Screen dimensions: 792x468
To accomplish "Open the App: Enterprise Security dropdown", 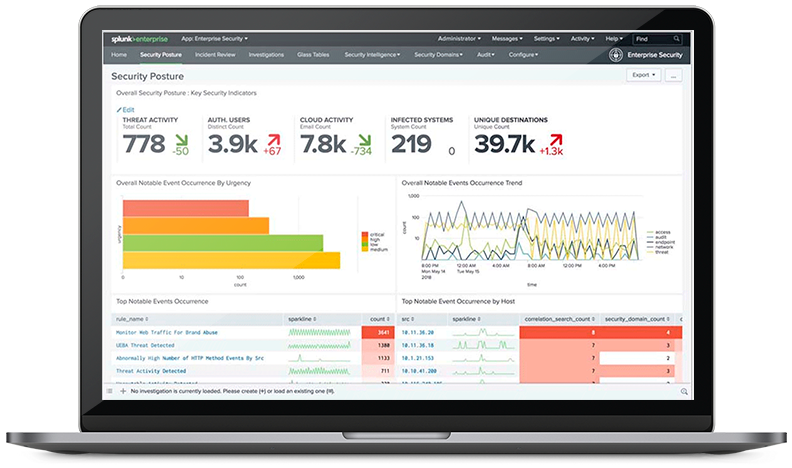I will click(x=214, y=39).
